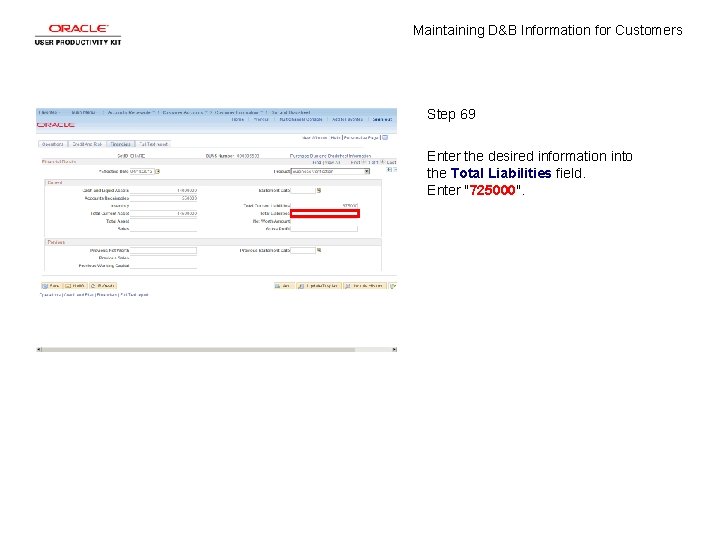Click the Update/Display button

pos(319,286)
